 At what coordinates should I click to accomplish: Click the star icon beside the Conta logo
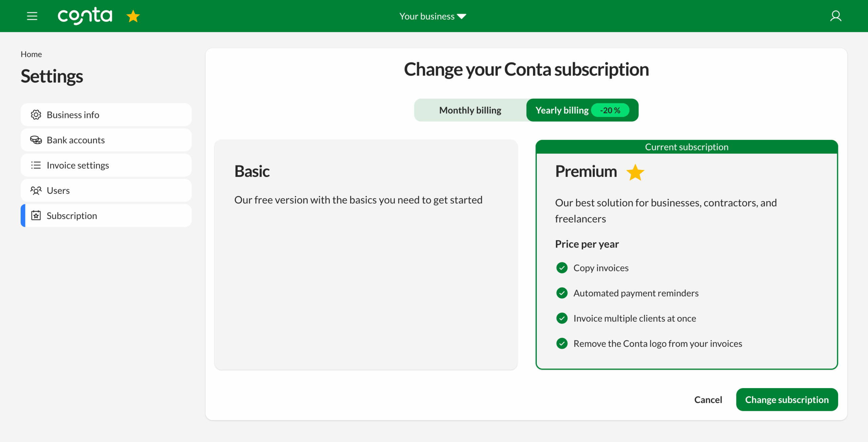coord(133,16)
